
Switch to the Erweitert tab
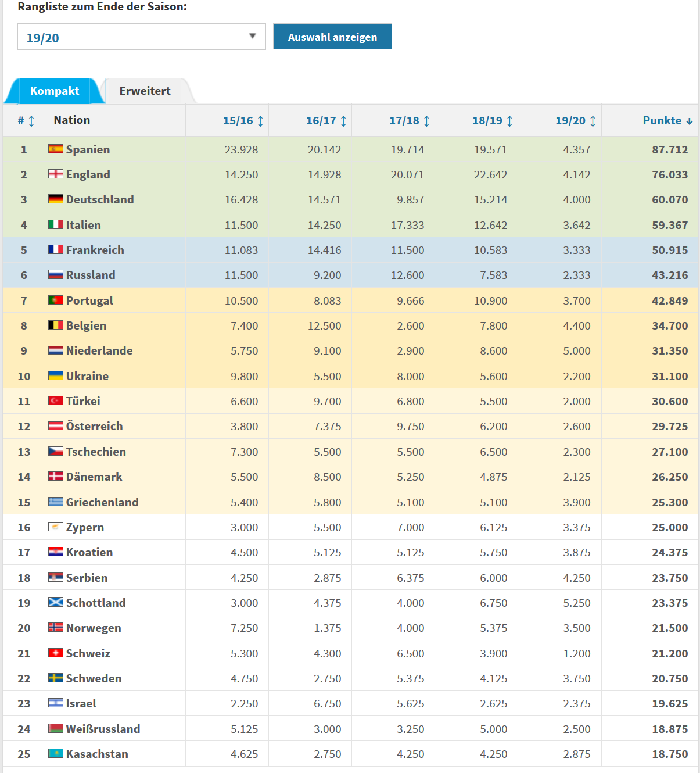[x=145, y=91]
